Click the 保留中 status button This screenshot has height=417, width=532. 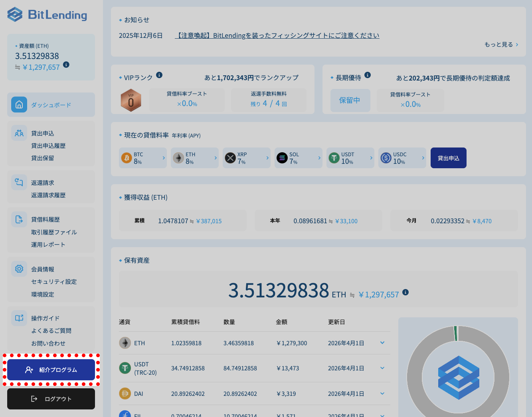pos(350,100)
